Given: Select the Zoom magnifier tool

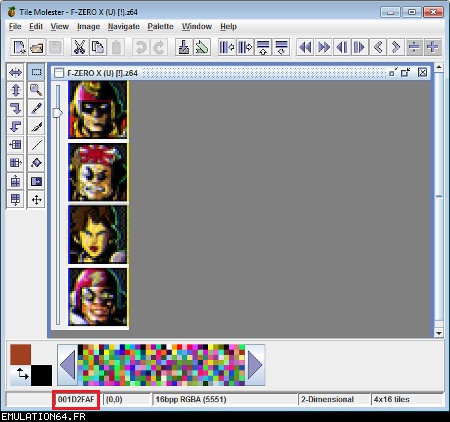Looking at the screenshot, I should click(x=36, y=90).
